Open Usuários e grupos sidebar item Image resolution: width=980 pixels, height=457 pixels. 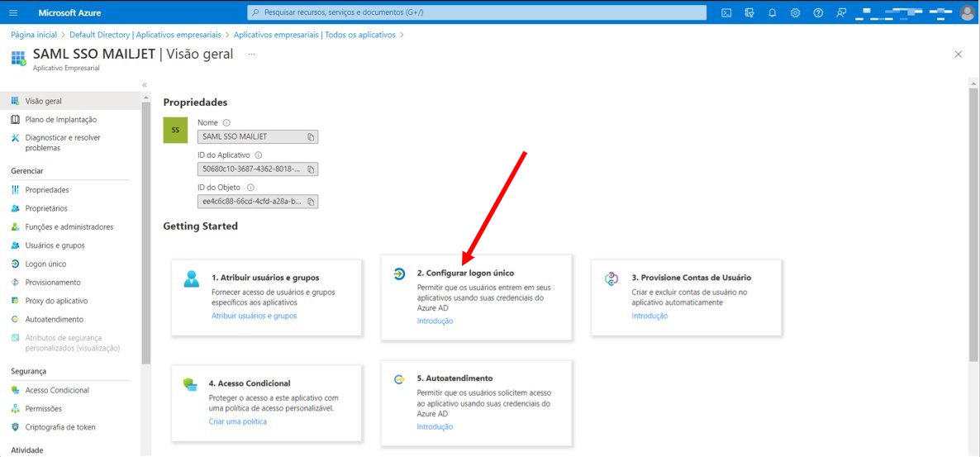(55, 245)
